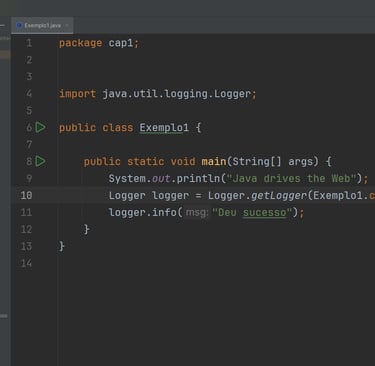375x366 pixels.
Task: Click the italic "out" field on line 9
Action: [161, 179]
